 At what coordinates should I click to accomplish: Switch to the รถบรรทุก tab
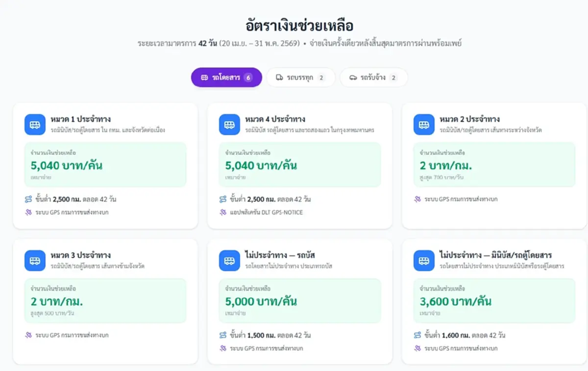(x=300, y=77)
